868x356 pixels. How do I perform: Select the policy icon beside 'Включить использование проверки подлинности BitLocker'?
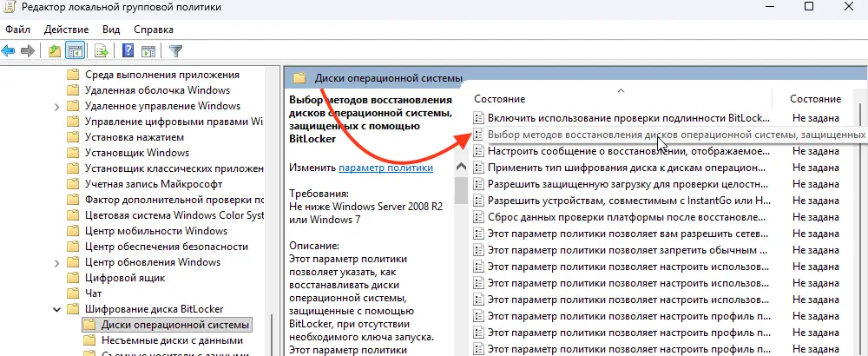477,117
